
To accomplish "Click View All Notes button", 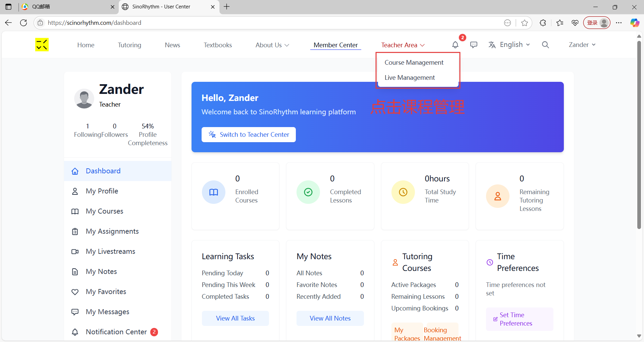I will 330,318.
